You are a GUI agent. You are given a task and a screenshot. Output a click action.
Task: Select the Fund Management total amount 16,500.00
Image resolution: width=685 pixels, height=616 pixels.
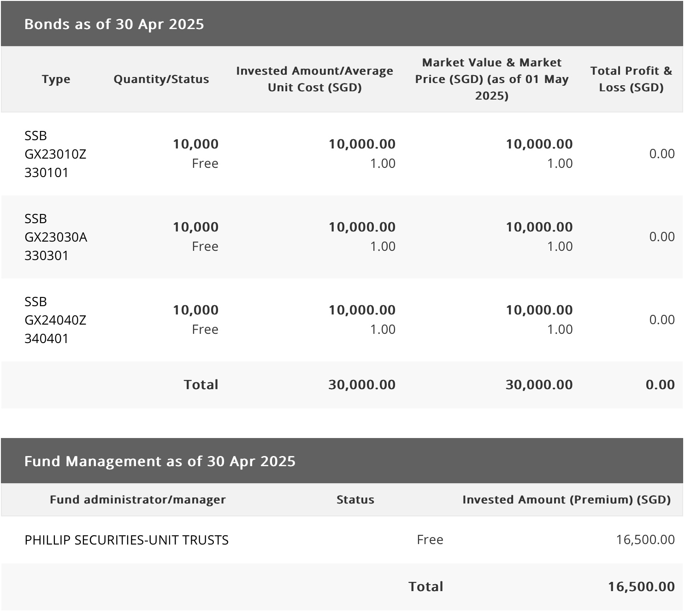(641, 586)
